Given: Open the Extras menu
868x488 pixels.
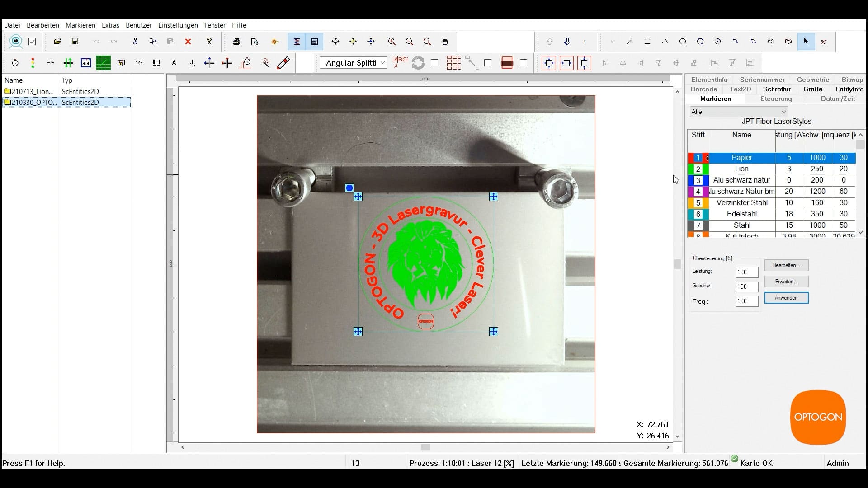Looking at the screenshot, I should [110, 25].
